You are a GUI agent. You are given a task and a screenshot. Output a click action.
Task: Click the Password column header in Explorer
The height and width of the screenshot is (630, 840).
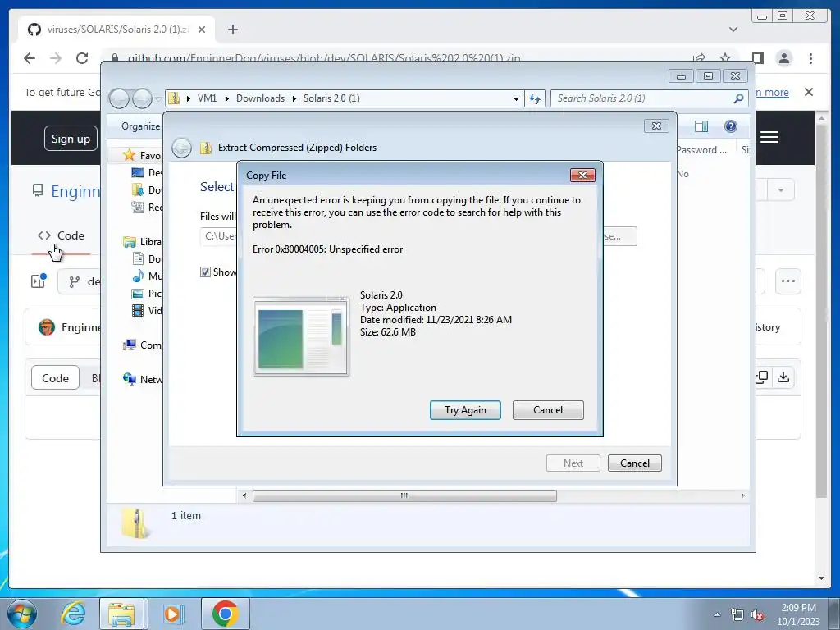coord(702,150)
